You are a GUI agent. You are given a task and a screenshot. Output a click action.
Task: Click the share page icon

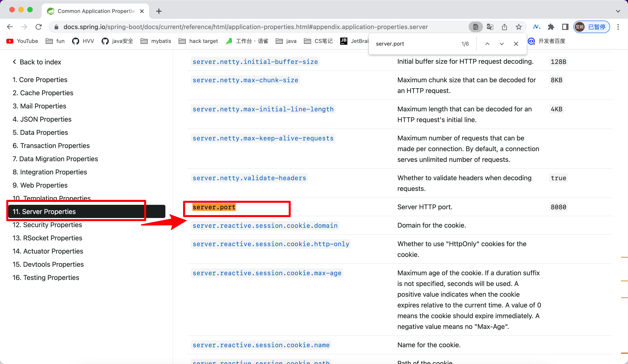coord(504,27)
